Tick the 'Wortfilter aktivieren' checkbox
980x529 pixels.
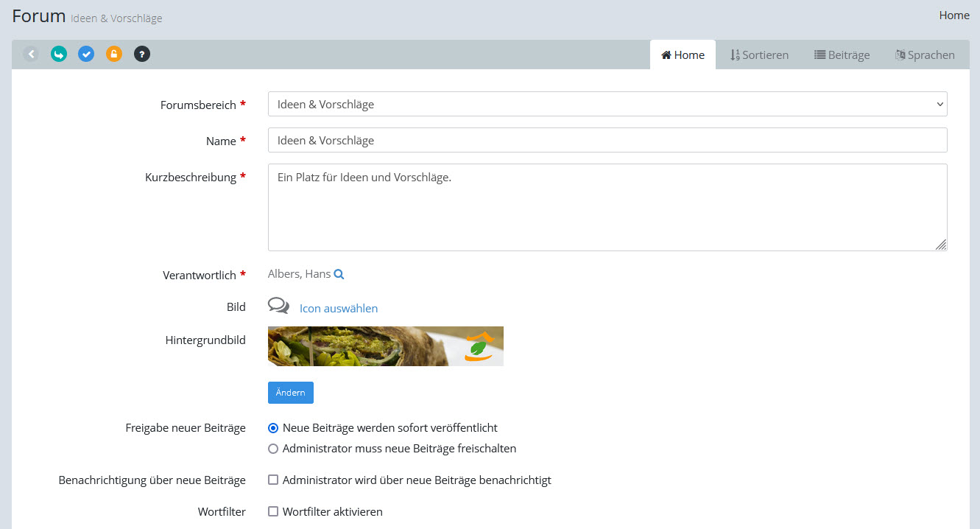click(x=273, y=512)
